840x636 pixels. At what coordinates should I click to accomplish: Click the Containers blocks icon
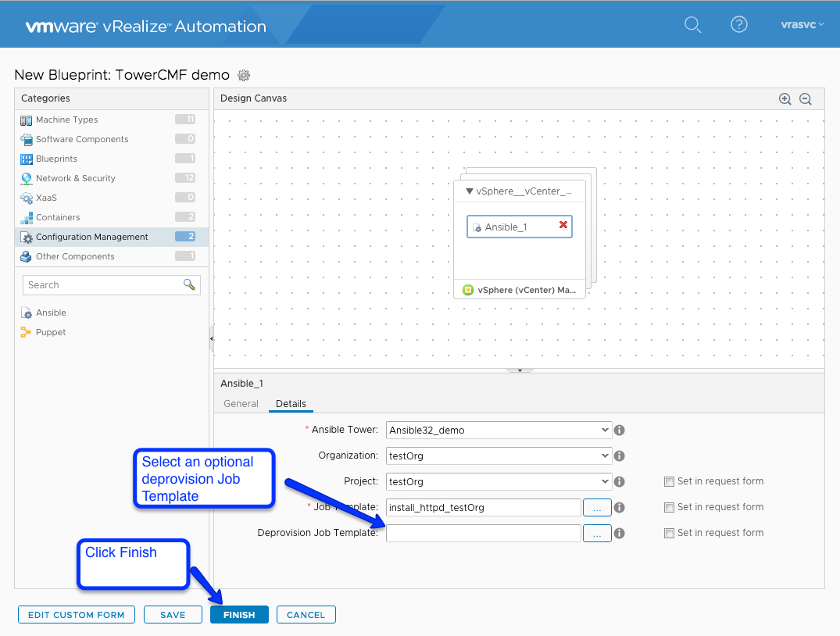[x=27, y=218]
